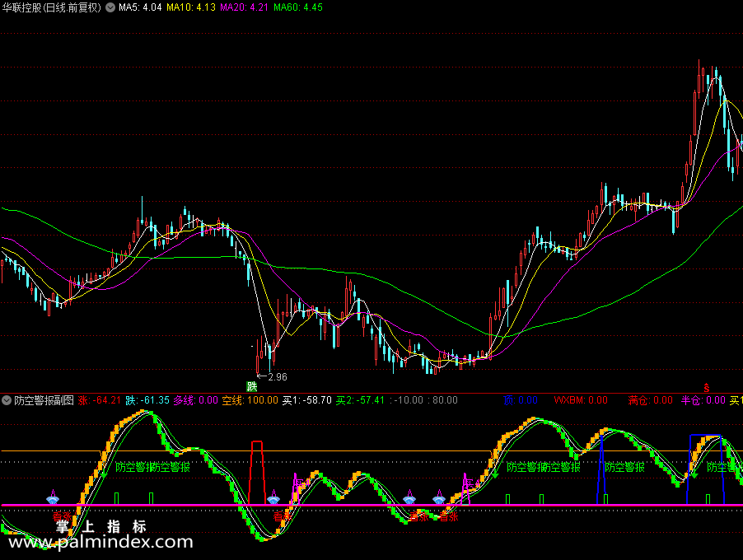Click the 买1: -58.70 value
This screenshot has height=560, width=743.
point(307,400)
